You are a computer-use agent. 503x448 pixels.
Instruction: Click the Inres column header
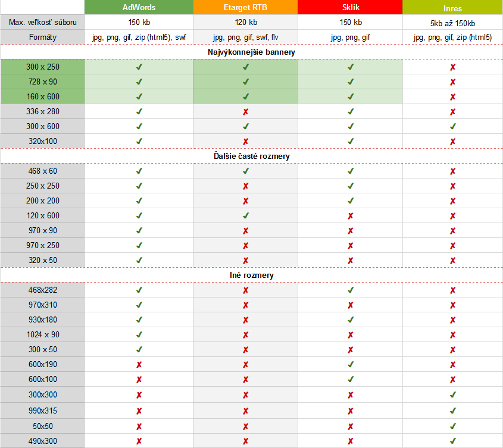pyautogui.click(x=452, y=8)
